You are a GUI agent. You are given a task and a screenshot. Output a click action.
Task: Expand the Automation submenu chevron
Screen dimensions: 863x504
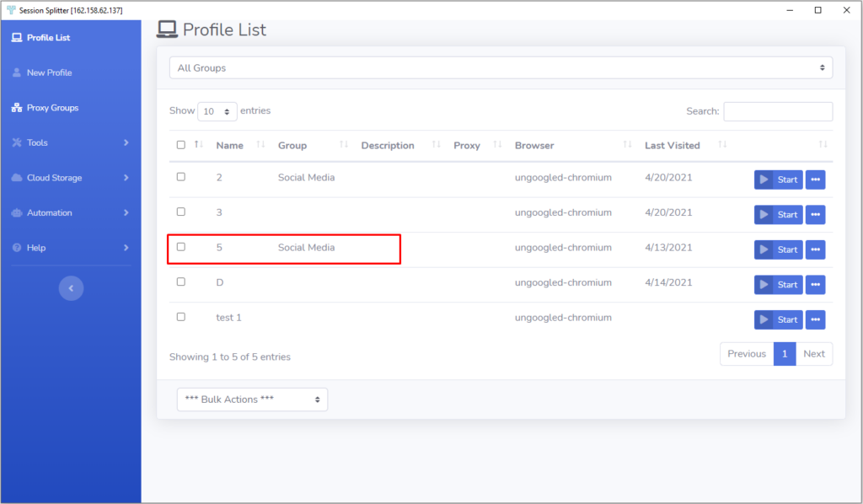[126, 213]
